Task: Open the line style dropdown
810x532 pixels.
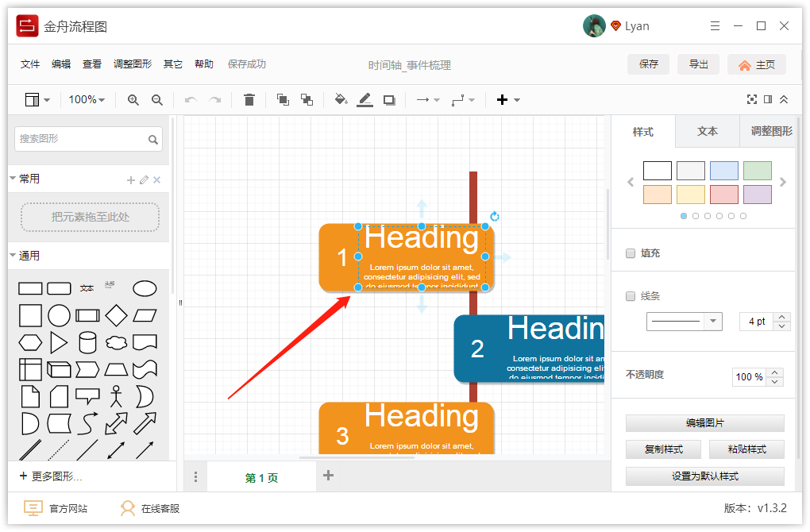Action: tap(684, 322)
